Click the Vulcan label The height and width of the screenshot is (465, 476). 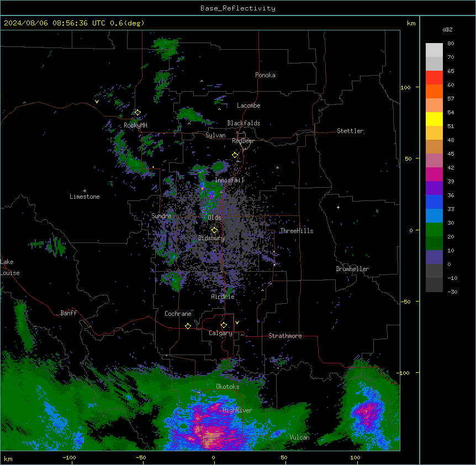(x=300, y=437)
